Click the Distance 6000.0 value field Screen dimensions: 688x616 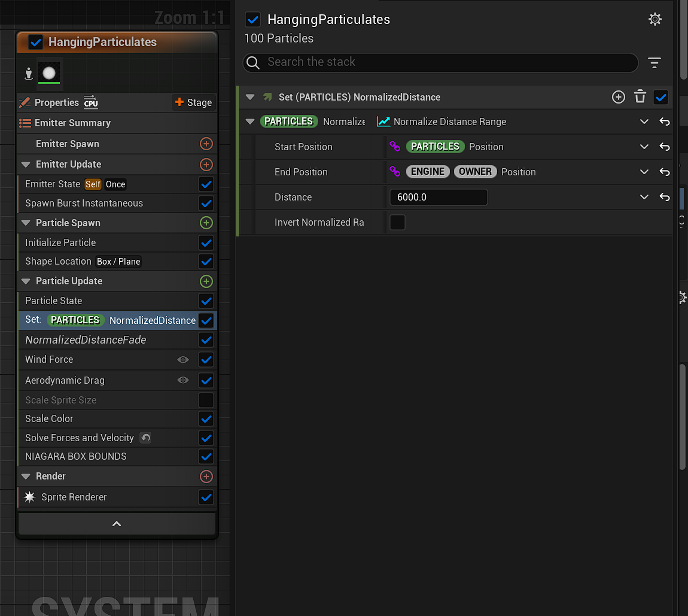click(x=439, y=197)
